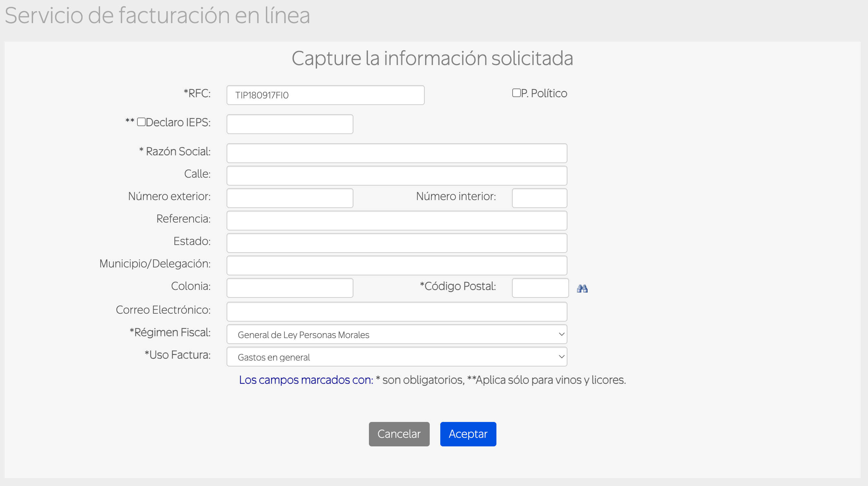868x486 pixels.
Task: Select the Municipio/Delegación field
Action: [x=397, y=265]
